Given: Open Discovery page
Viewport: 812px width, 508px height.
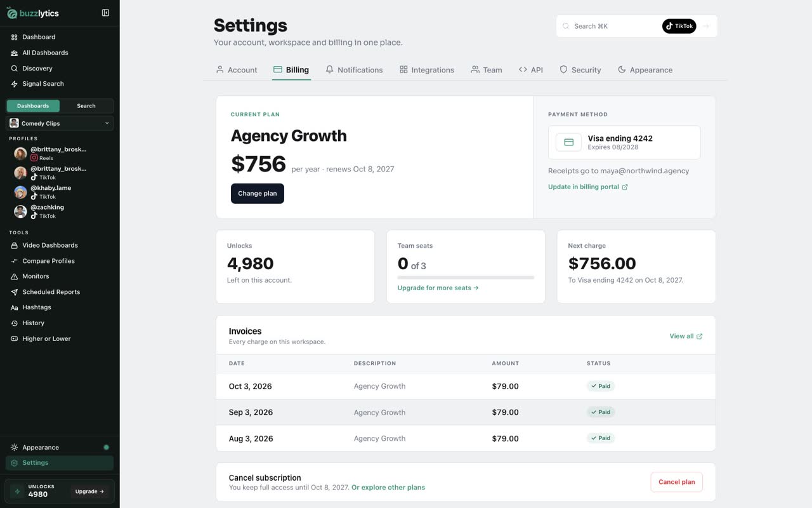Looking at the screenshot, I should pyautogui.click(x=60, y=68).
